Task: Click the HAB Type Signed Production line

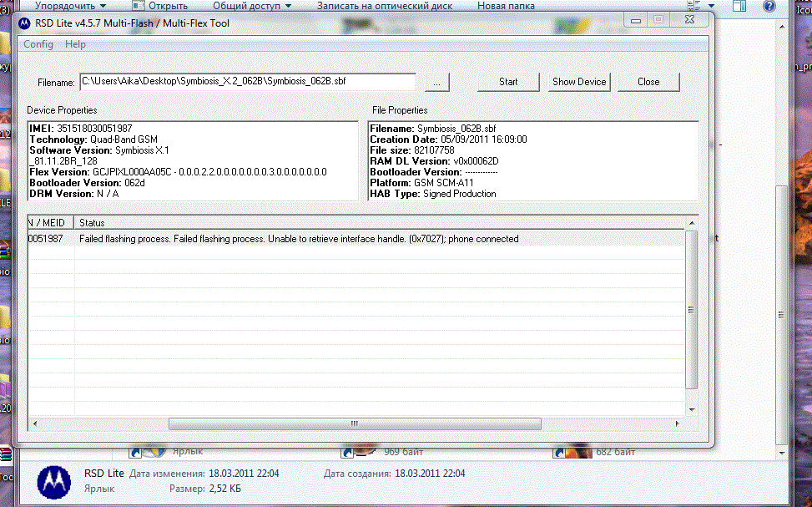Action: click(433, 194)
